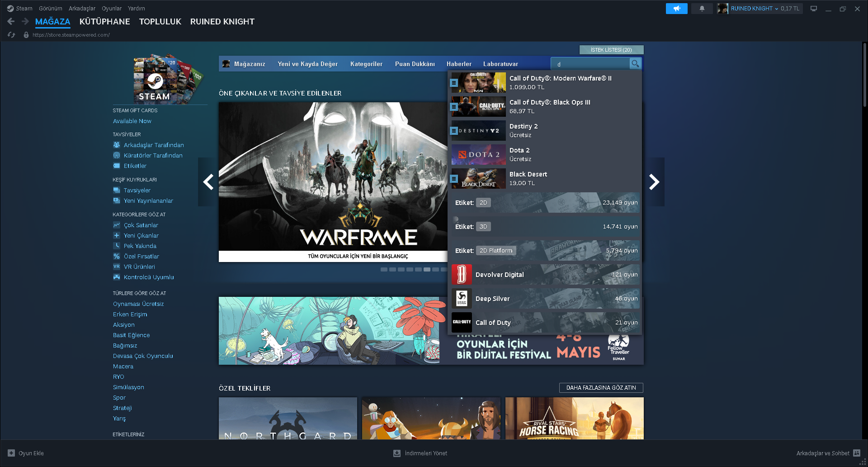
Task: Select Call of Duty: Black Ops III result
Action: 546,106
